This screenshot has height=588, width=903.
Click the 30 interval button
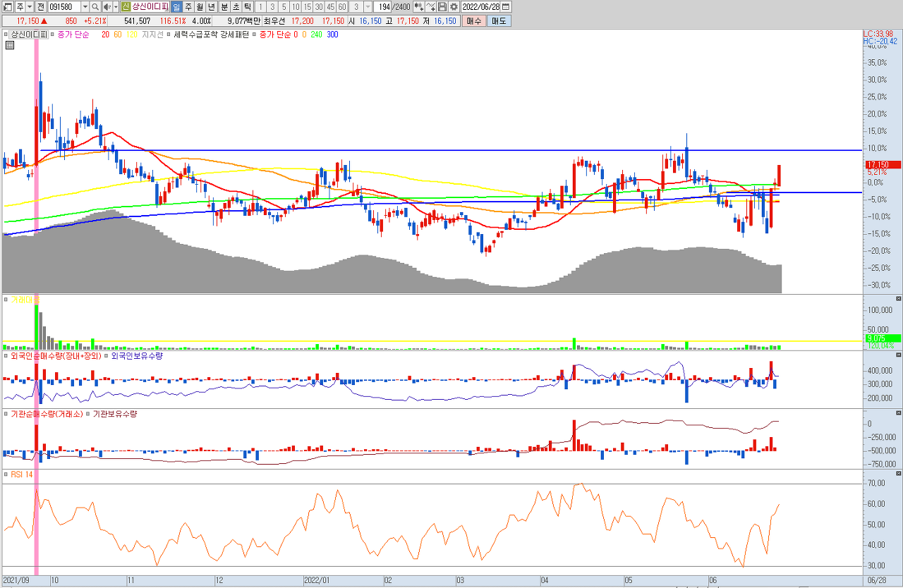click(x=319, y=7)
